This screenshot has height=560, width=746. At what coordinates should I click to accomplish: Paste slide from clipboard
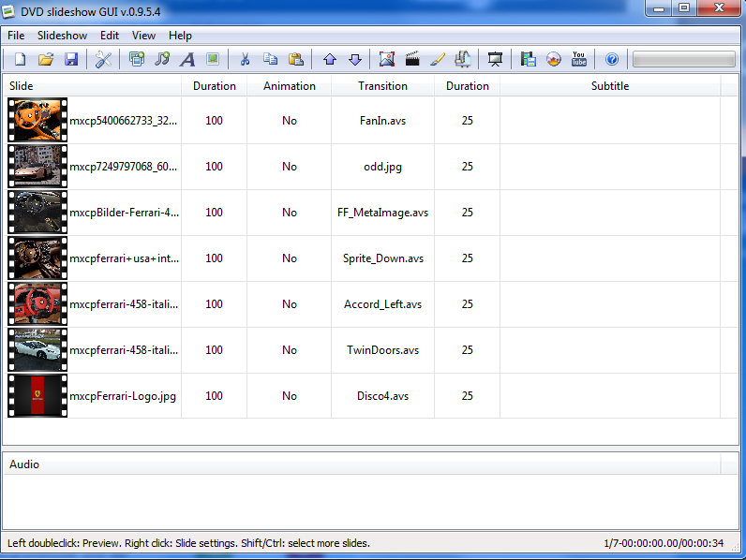(296, 59)
